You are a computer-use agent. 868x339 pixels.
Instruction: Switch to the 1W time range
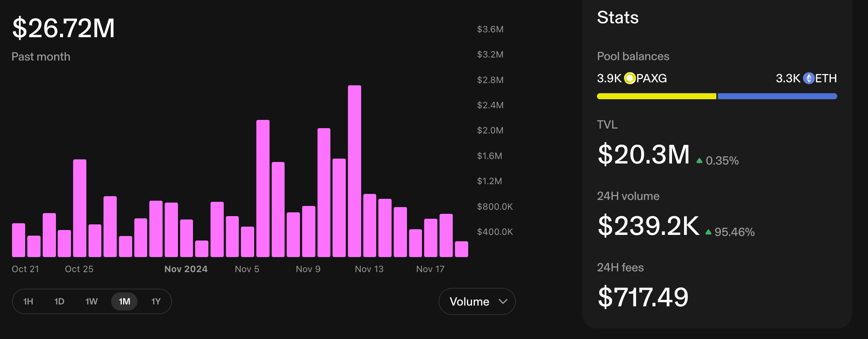[91, 301]
